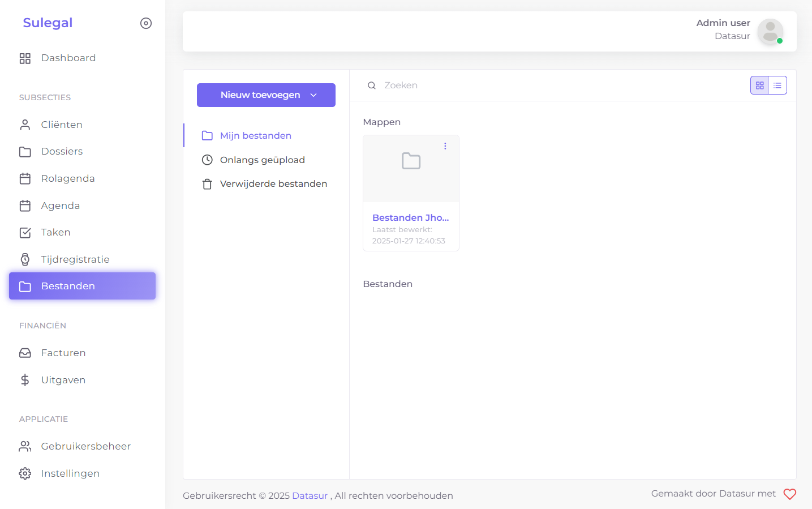Click the Dashboard grid icon
The height and width of the screenshot is (509, 812).
pyautogui.click(x=25, y=58)
